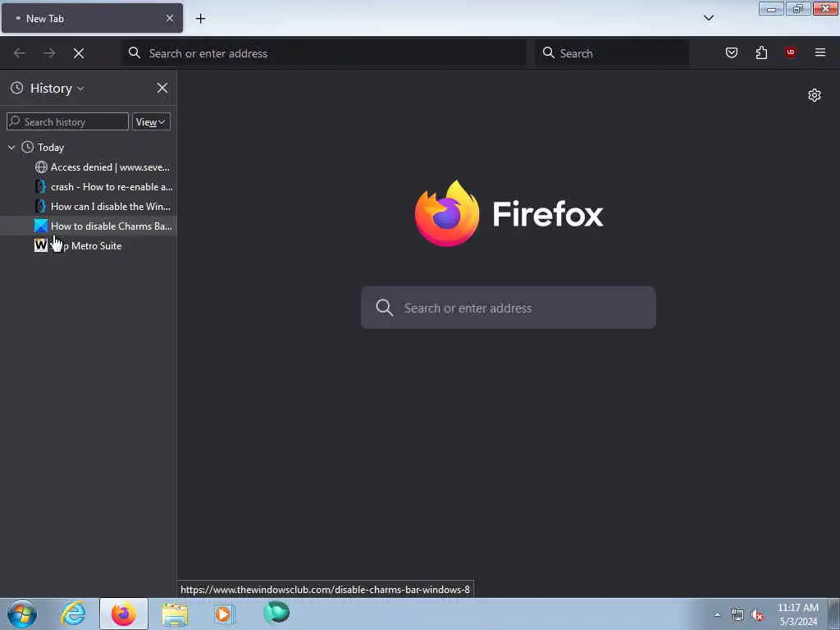This screenshot has width=840, height=630.
Task: Open the uBlock Origin extension icon
Action: (x=790, y=52)
